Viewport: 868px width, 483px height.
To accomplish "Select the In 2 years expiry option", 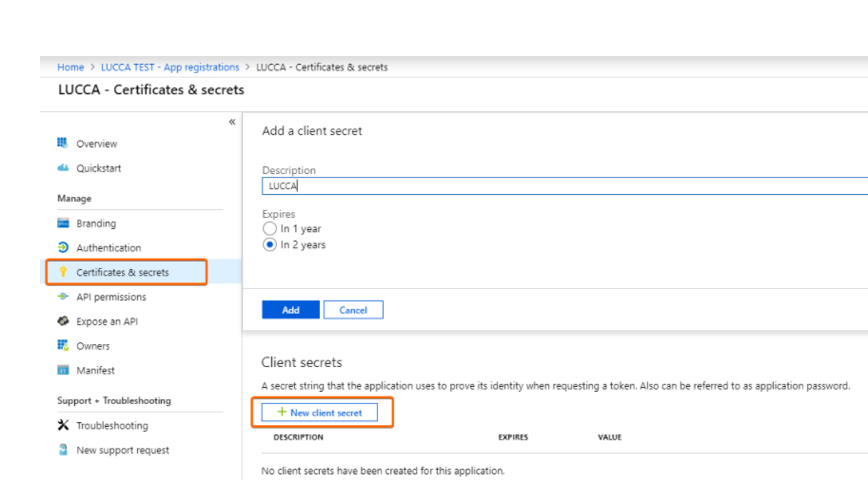I will (x=269, y=244).
